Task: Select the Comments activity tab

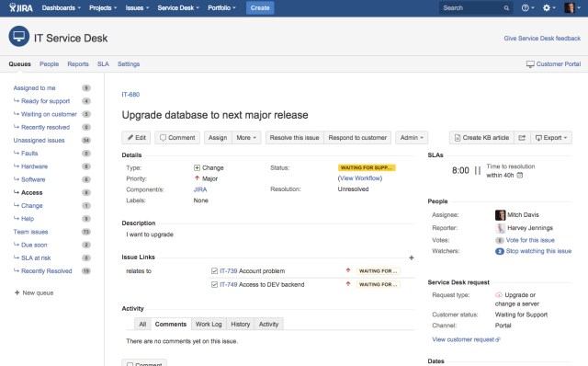Action: coord(171,325)
